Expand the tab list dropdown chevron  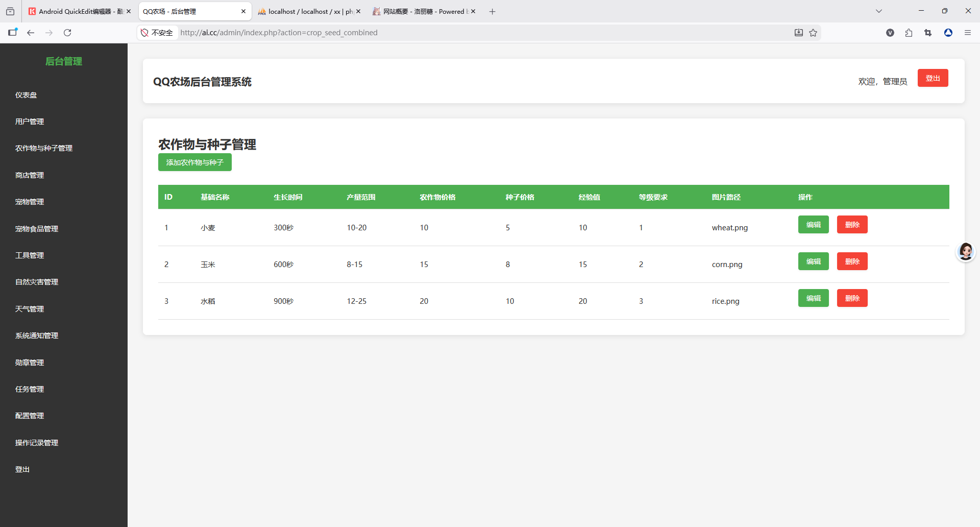coord(878,11)
